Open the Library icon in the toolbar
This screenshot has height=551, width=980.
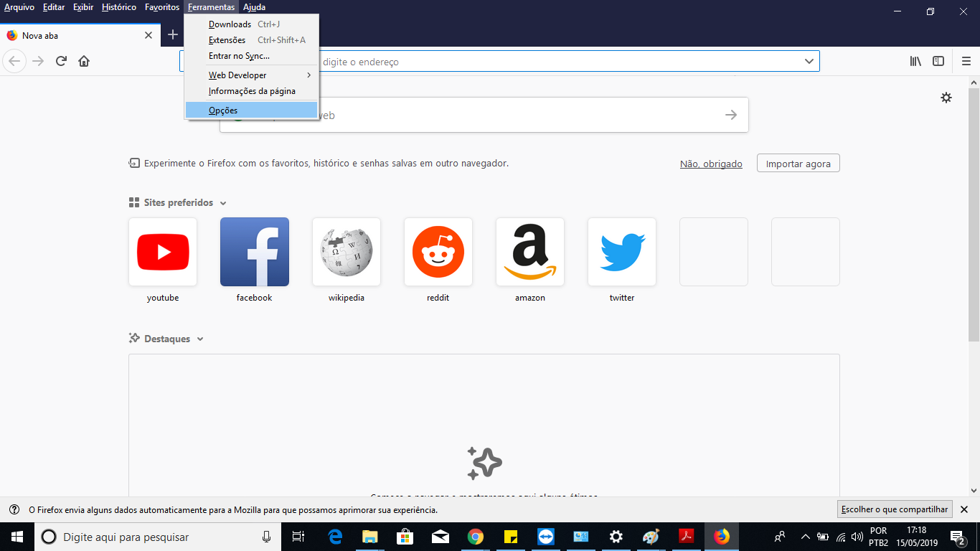pos(915,61)
